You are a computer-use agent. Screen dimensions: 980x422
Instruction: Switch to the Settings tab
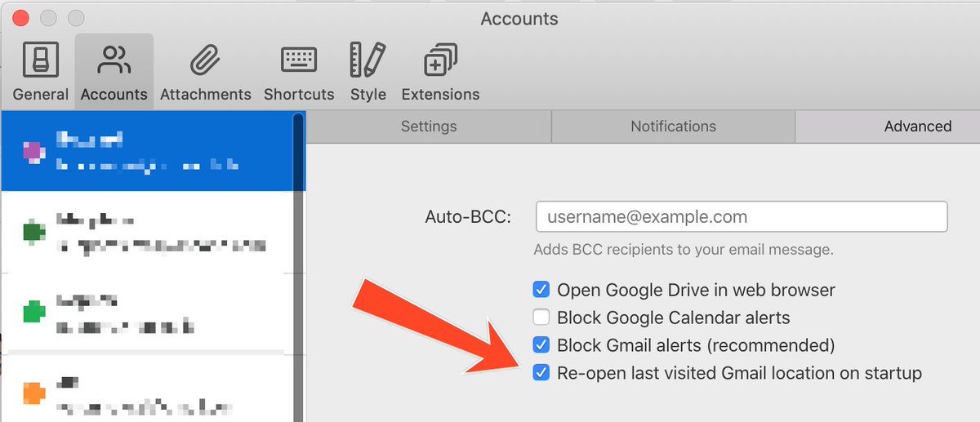click(429, 127)
